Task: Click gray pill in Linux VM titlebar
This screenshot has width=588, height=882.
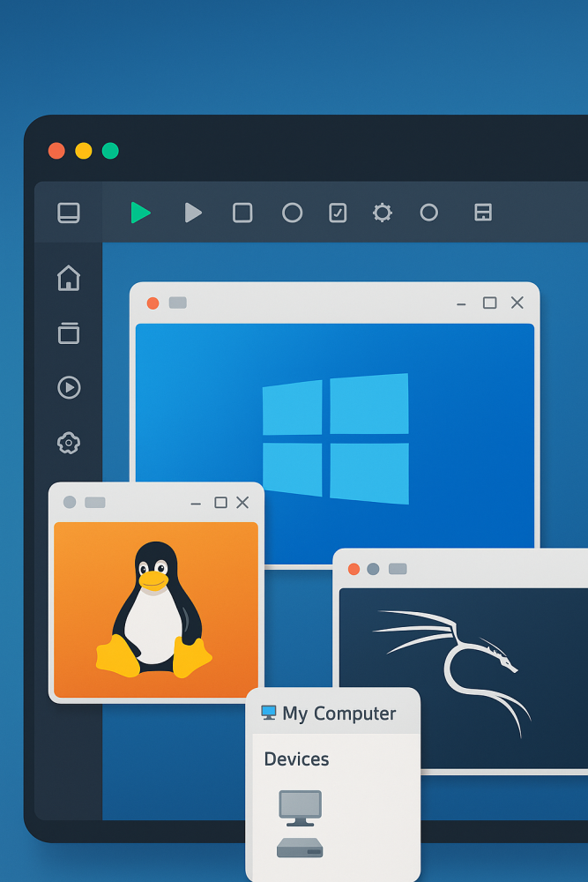Action: [95, 503]
